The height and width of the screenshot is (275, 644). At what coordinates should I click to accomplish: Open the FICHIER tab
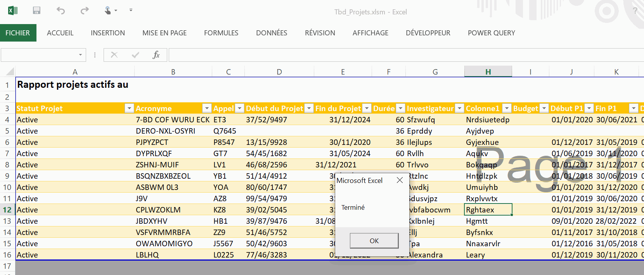tap(18, 33)
